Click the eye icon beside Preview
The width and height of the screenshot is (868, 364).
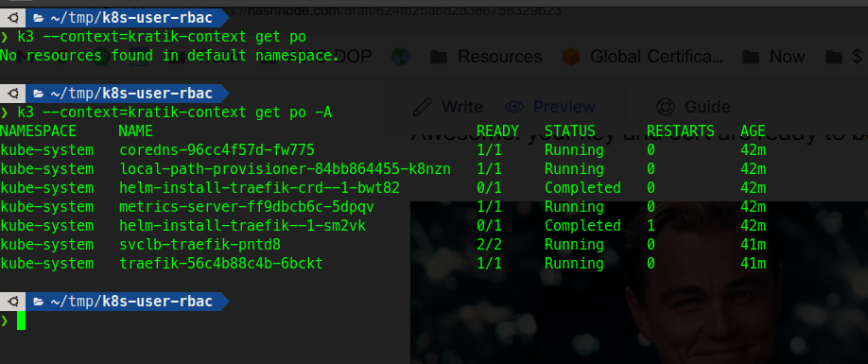pyautogui.click(x=514, y=107)
